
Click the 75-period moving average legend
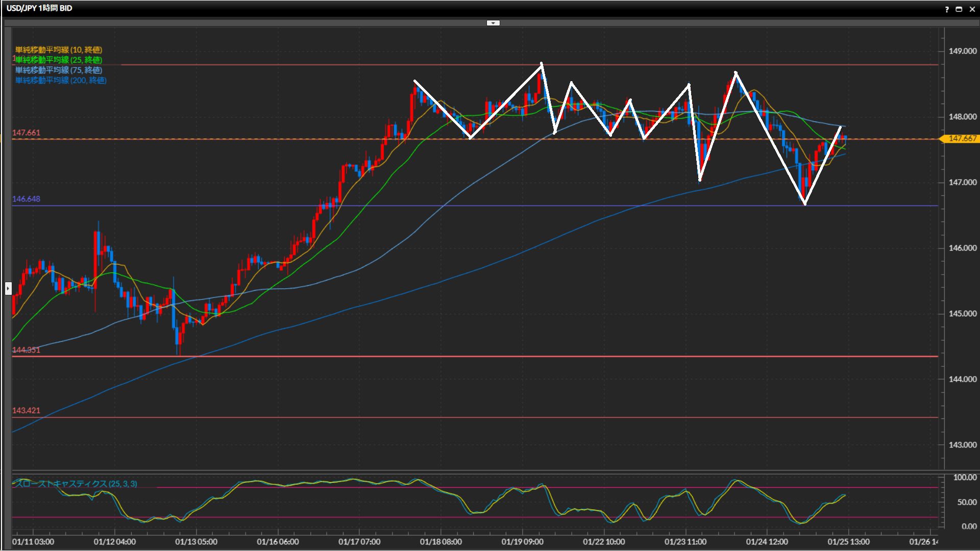pos(59,70)
